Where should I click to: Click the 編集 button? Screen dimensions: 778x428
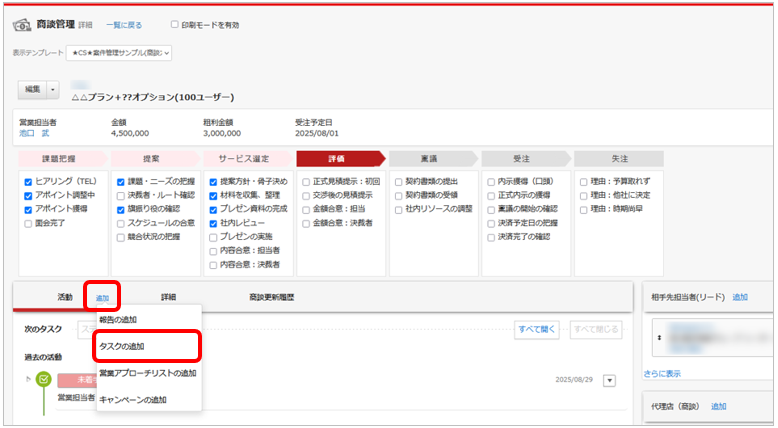tap(32, 89)
